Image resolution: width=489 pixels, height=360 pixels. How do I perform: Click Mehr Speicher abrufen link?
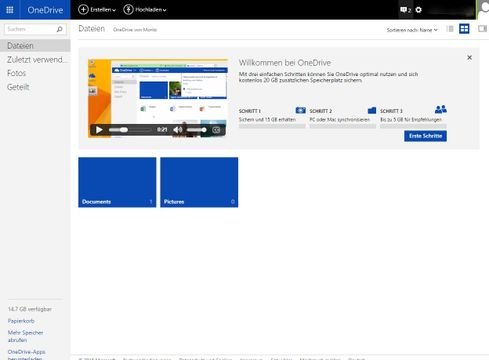25,336
